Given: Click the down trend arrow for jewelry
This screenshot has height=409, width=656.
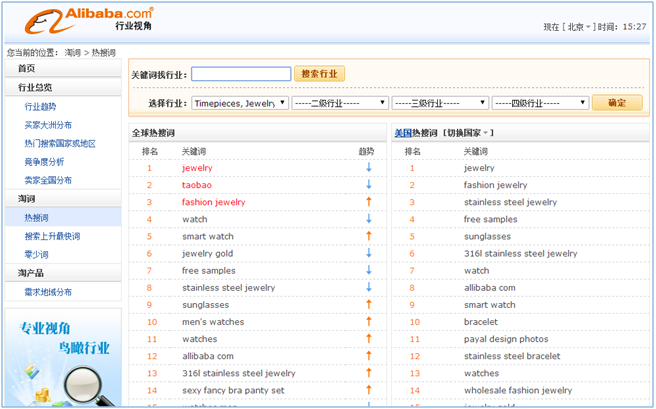Looking at the screenshot, I should tap(369, 167).
